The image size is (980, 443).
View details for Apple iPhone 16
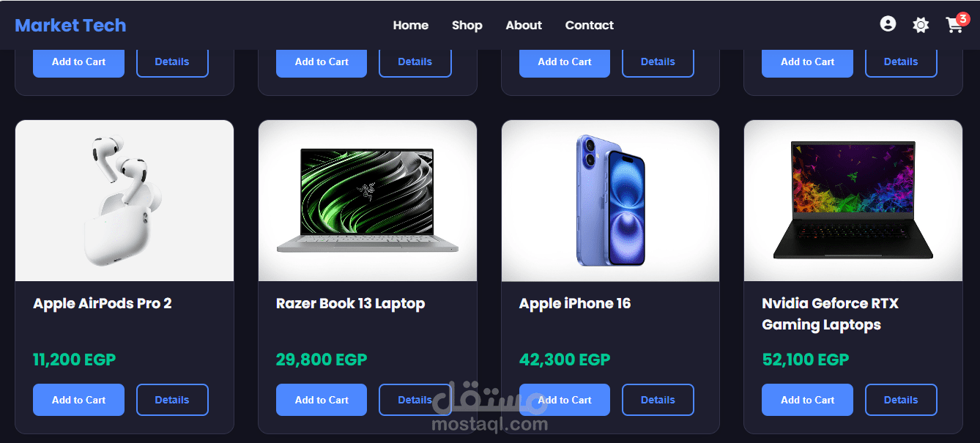[x=658, y=400]
